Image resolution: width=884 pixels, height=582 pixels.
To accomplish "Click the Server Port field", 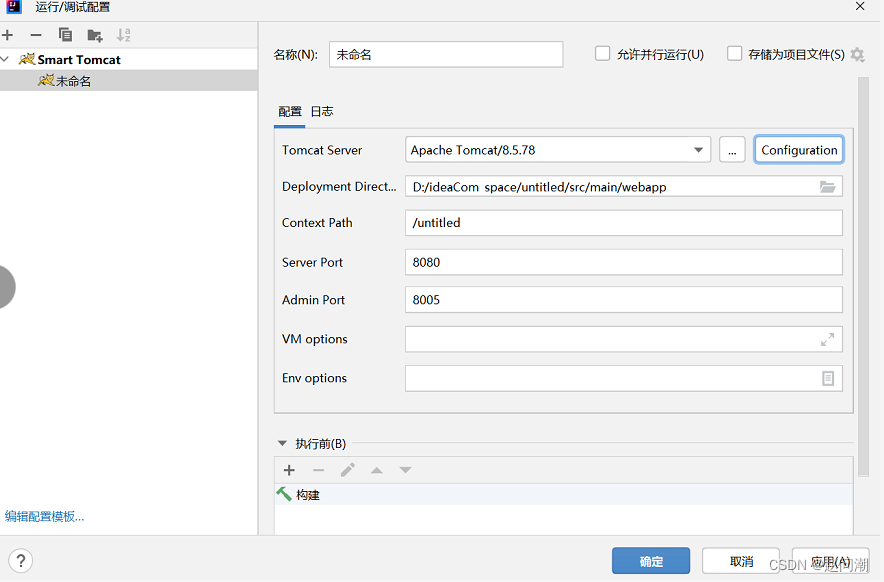I will tap(624, 262).
